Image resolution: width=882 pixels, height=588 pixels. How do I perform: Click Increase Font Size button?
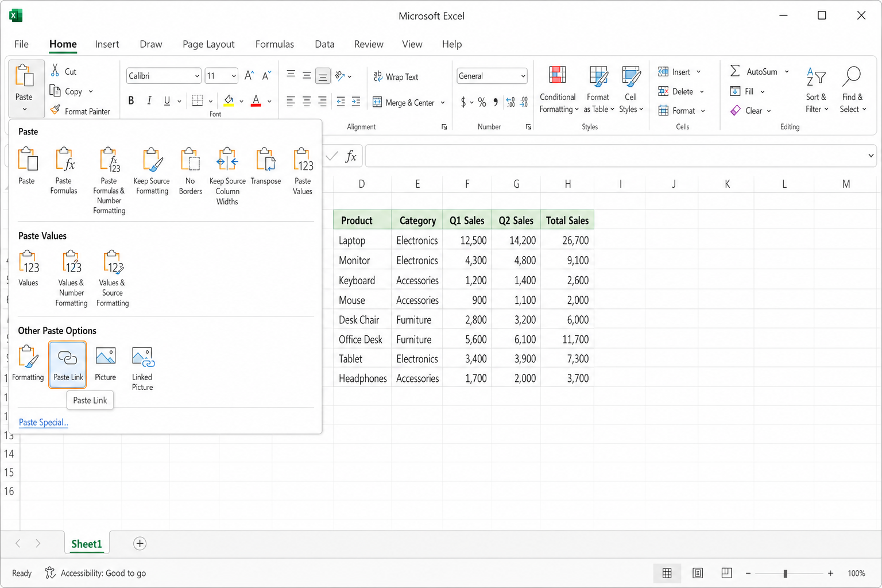(x=249, y=76)
